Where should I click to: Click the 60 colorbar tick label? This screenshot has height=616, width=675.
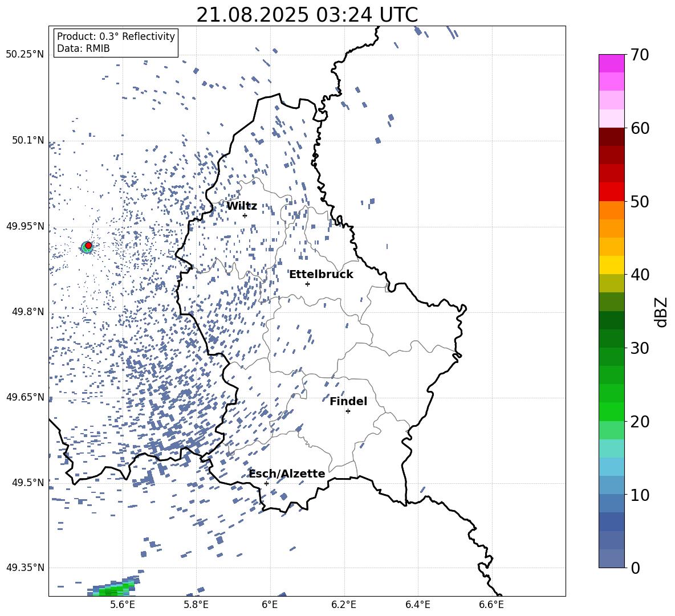[x=640, y=128]
